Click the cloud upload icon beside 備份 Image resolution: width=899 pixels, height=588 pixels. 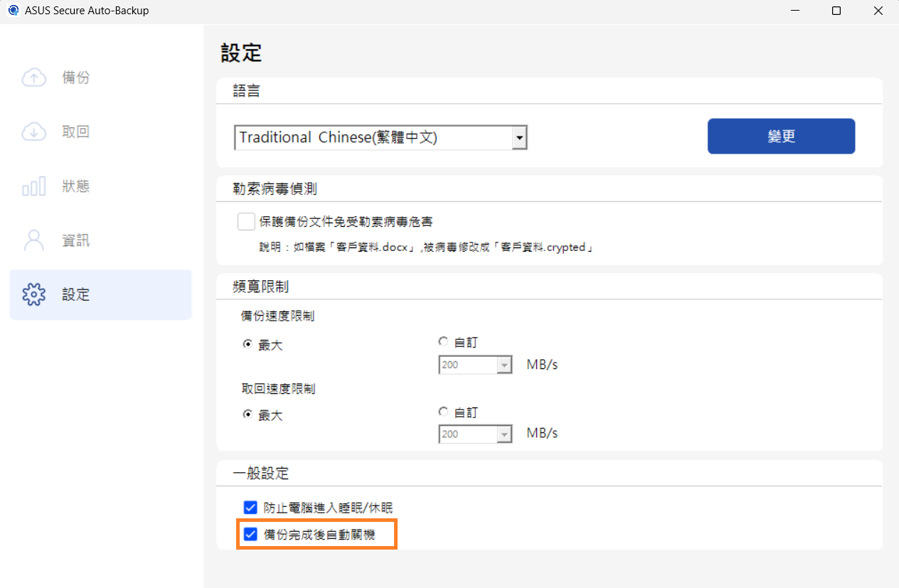[34, 77]
